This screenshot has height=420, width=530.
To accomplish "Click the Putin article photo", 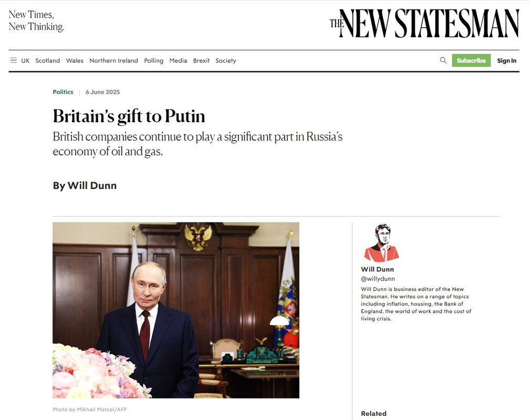I will point(176,310).
